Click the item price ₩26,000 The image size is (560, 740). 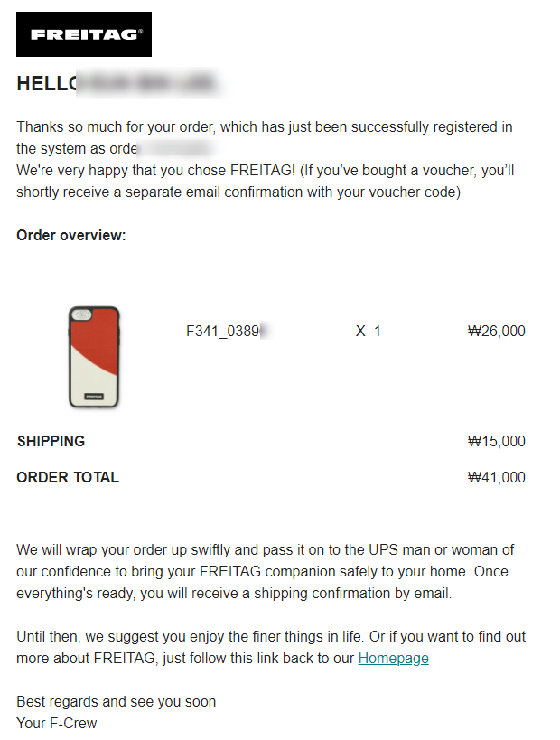[496, 332]
